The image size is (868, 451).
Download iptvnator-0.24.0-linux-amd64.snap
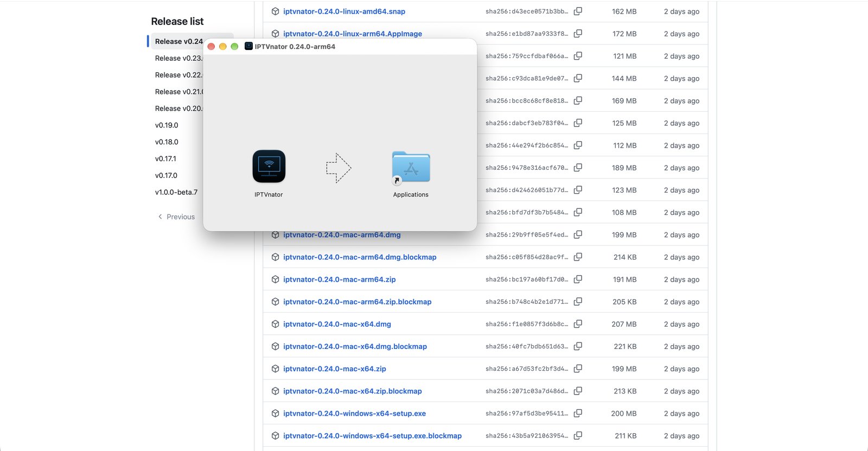click(x=344, y=11)
